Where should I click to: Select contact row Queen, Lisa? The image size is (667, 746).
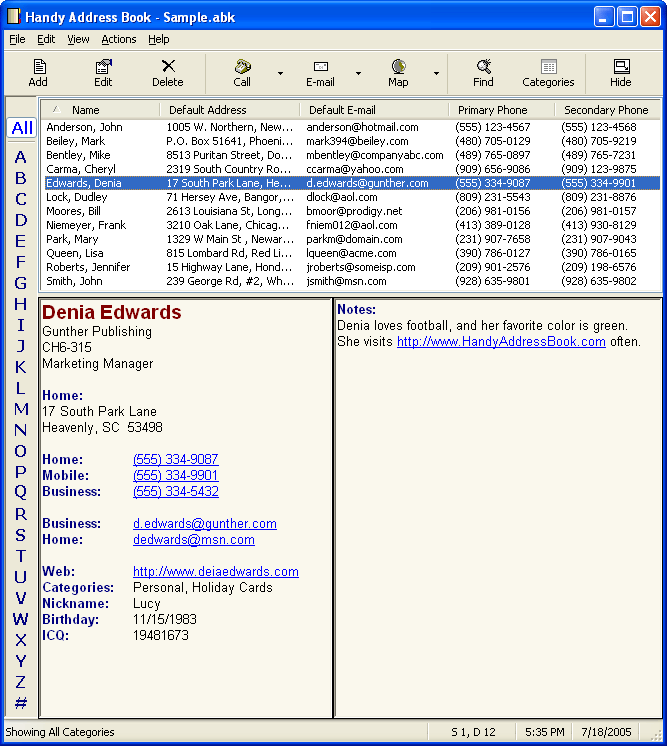click(352, 253)
